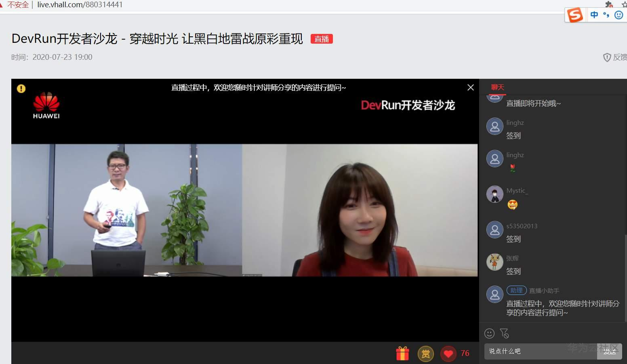The image size is (627, 364).
Task: Click the username 张辉 in chat
Action: tap(512, 259)
